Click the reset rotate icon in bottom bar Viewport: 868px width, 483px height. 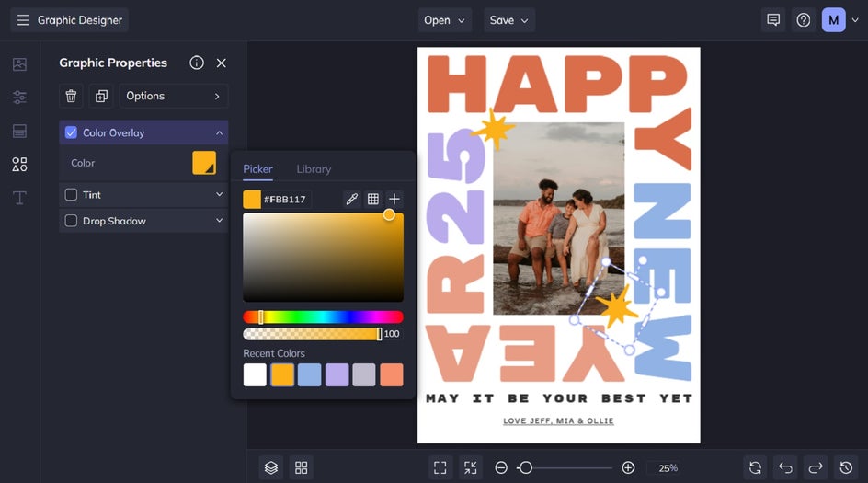click(x=755, y=468)
